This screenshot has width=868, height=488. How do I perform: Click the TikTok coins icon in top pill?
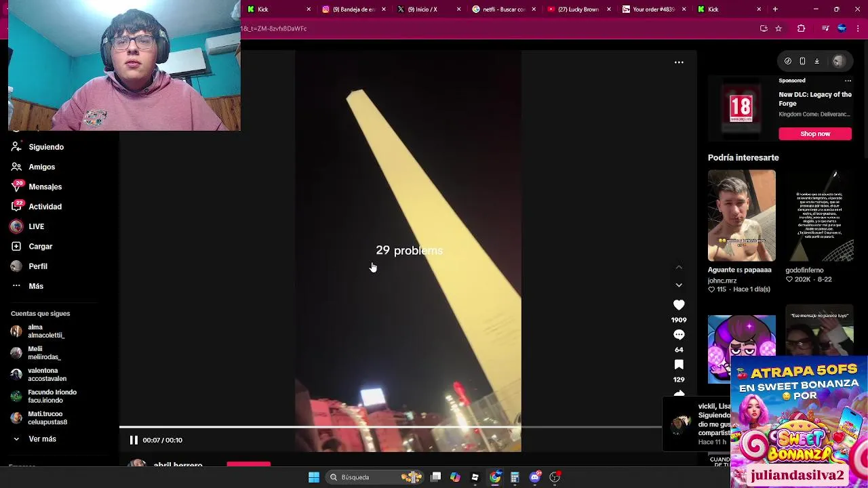point(788,61)
